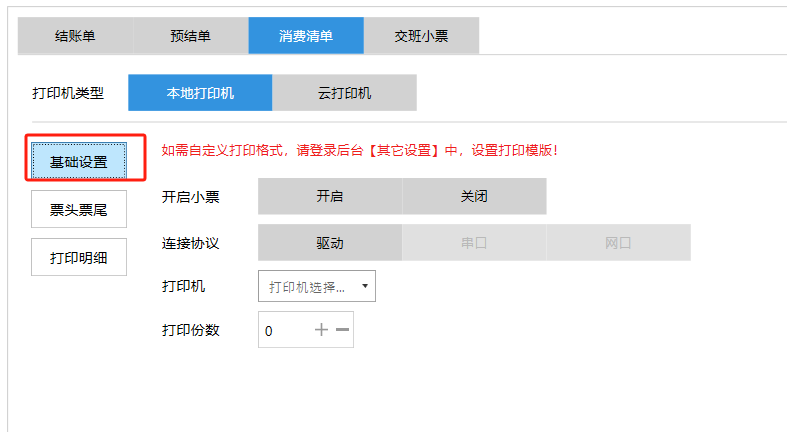Increase print copies with plus icon
The image size is (787, 432).
[321, 330]
